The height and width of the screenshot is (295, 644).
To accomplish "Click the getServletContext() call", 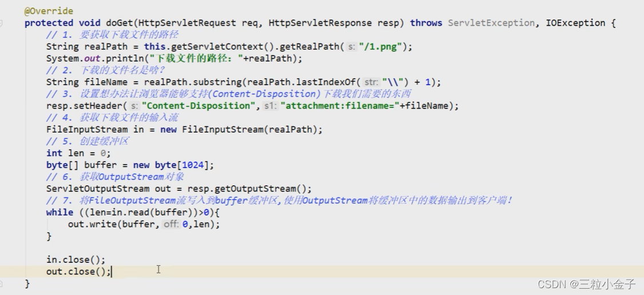I will coord(222,47).
